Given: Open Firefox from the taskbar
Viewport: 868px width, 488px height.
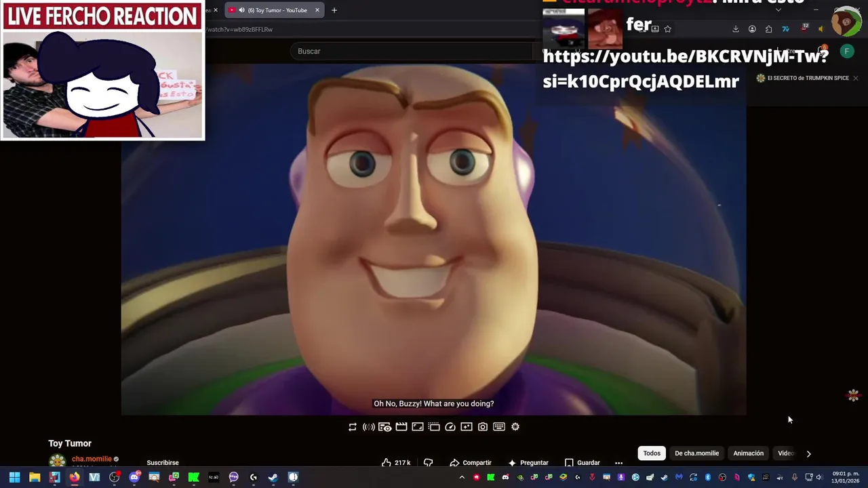Looking at the screenshot, I should (x=75, y=477).
